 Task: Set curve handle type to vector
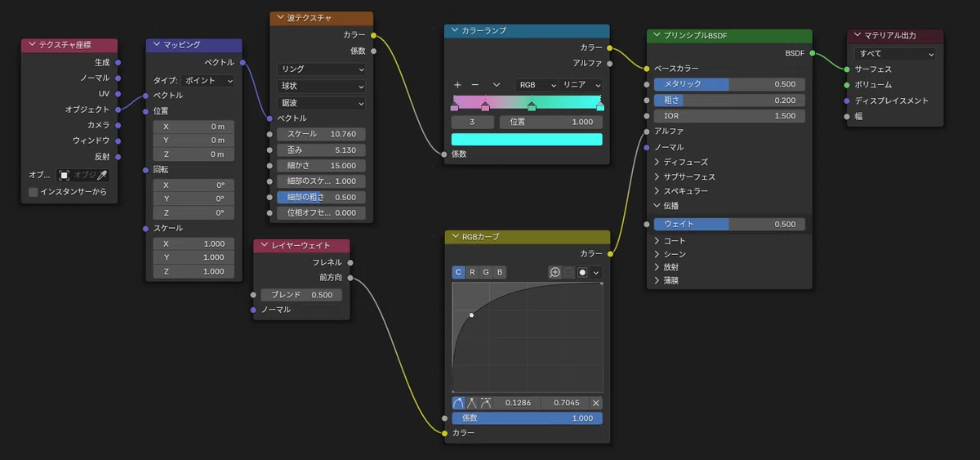coord(472,403)
